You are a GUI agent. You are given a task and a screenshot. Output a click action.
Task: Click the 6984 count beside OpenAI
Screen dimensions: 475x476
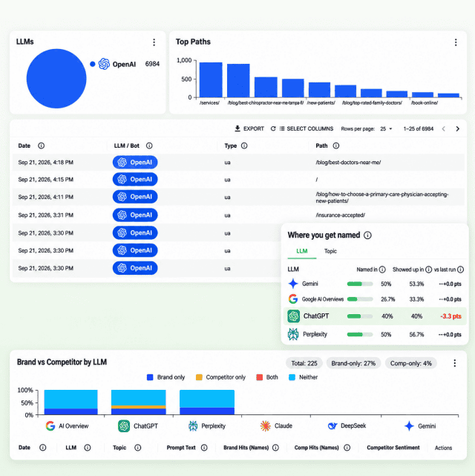click(x=152, y=64)
